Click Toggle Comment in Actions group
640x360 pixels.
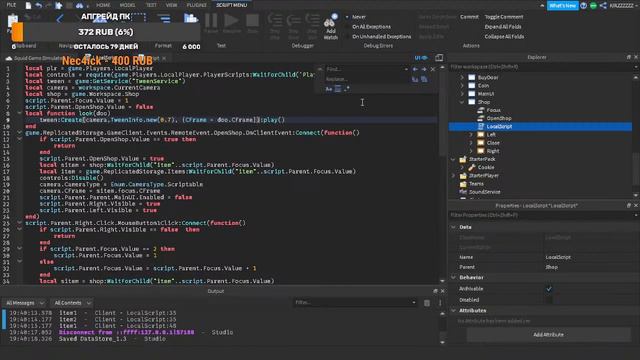click(504, 17)
